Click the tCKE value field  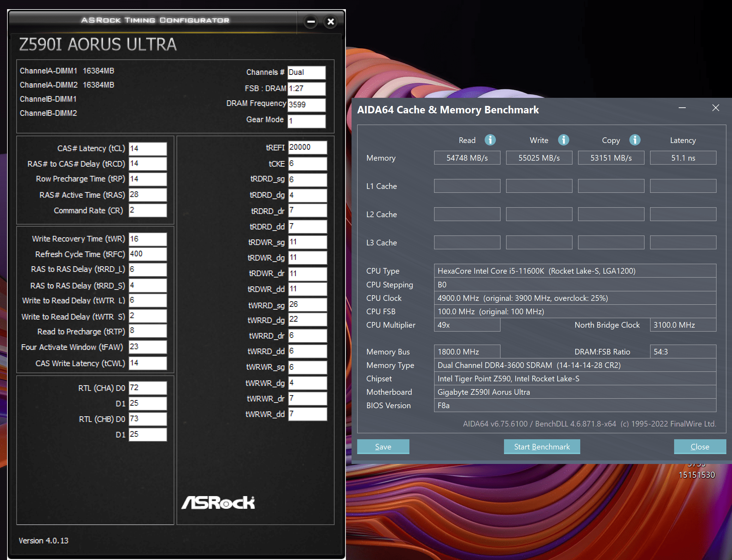307,164
